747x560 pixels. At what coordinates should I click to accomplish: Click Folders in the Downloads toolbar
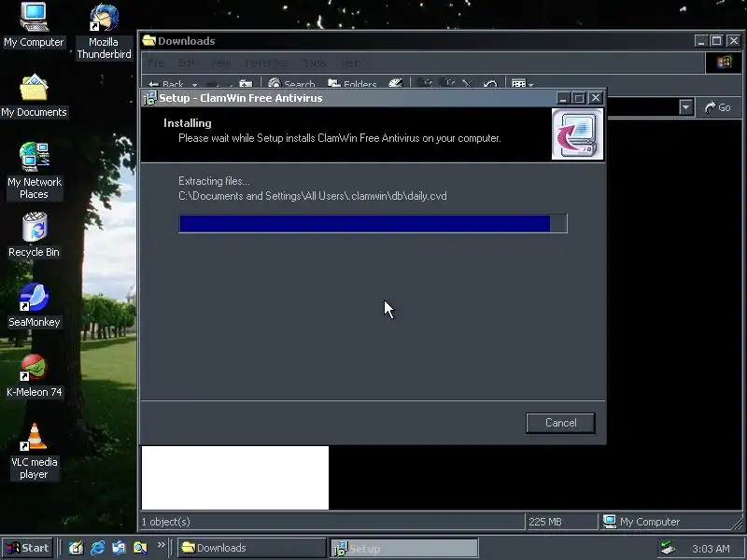click(352, 84)
